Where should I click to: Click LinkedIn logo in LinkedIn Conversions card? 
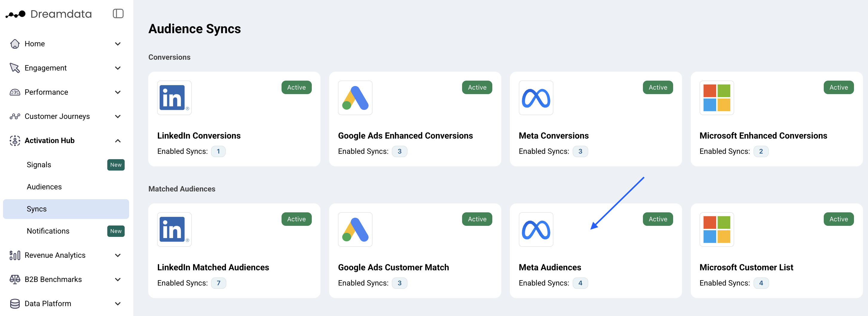pos(174,98)
